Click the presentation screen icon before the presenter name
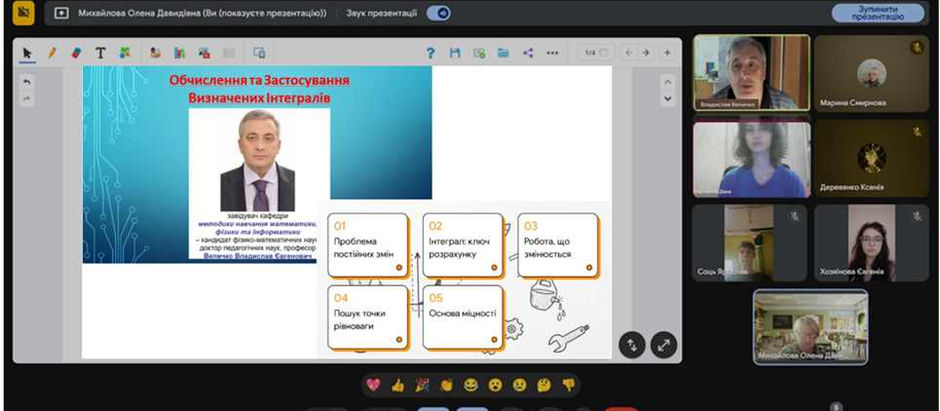 coord(61,13)
